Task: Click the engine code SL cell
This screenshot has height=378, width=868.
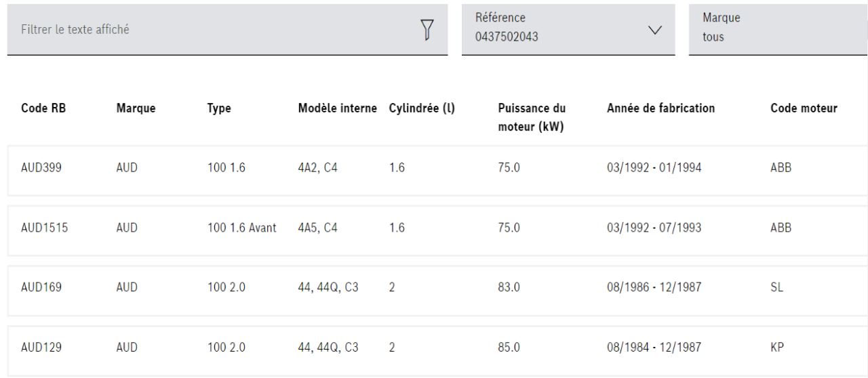Action: tap(776, 287)
